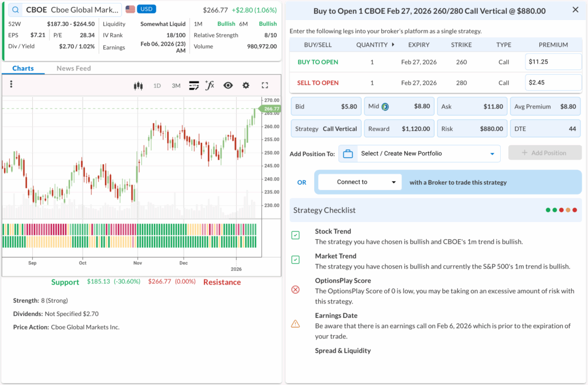Image resolution: width=588 pixels, height=385 pixels.
Task: Click the symbol search magnifier icon
Action: click(x=15, y=10)
